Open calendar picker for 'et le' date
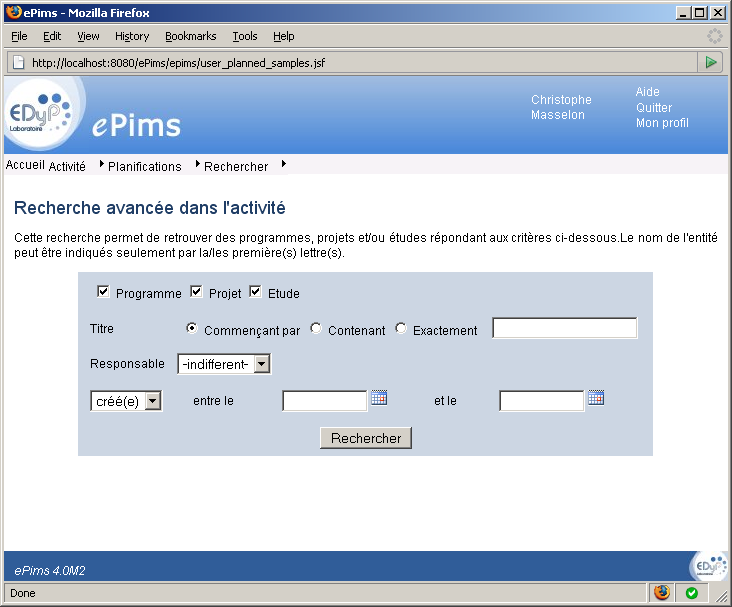 click(x=596, y=398)
